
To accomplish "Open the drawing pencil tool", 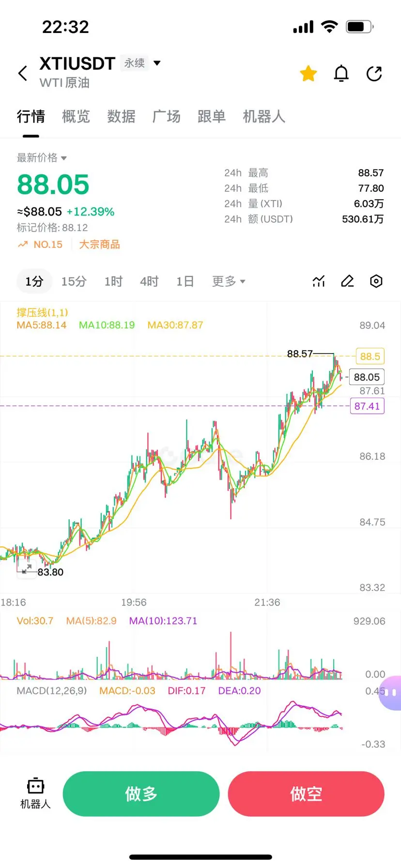I will (x=347, y=281).
